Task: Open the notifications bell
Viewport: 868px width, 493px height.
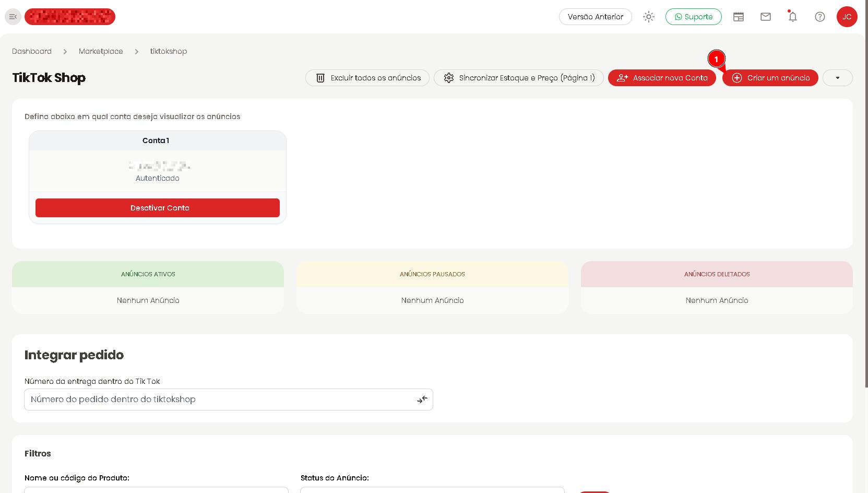Action: (x=793, y=17)
